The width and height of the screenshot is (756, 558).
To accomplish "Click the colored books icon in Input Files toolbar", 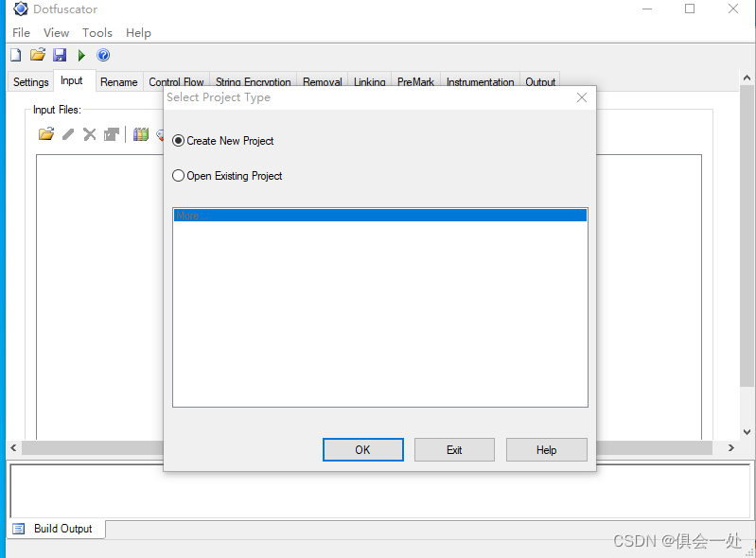I will click(141, 134).
